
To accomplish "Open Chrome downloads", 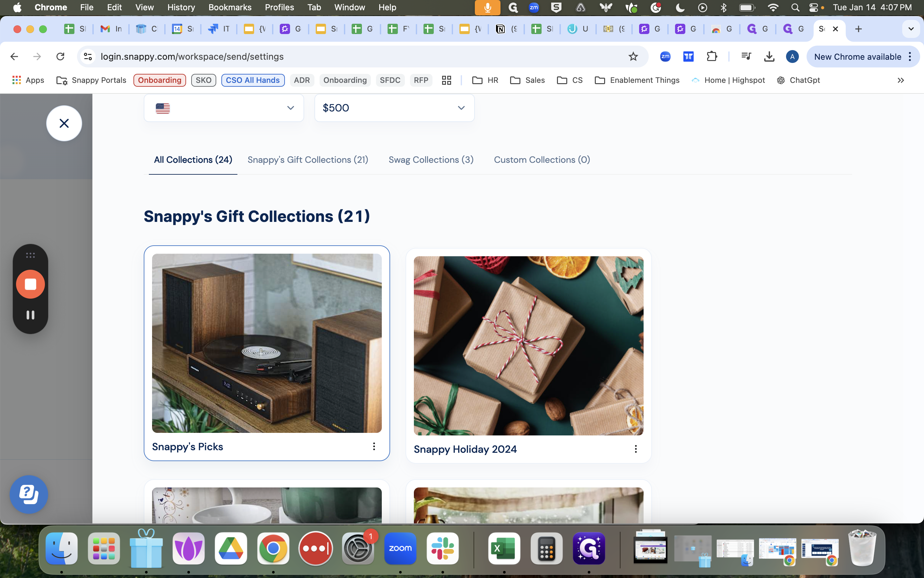I will [x=769, y=57].
